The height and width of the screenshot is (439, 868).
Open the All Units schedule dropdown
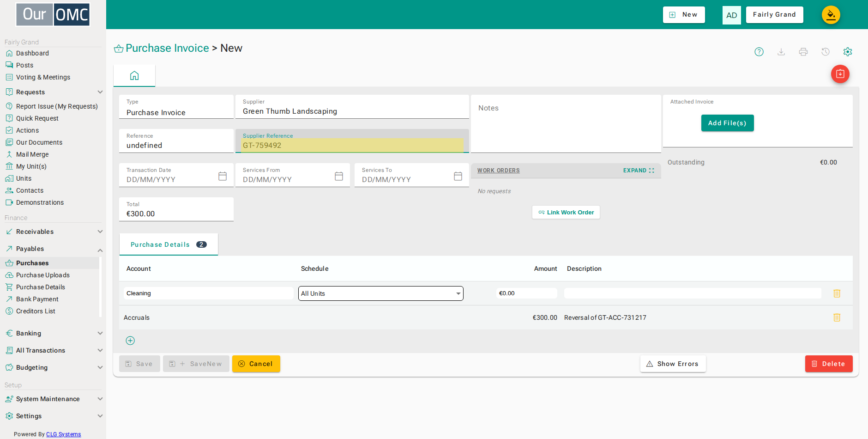coord(381,293)
